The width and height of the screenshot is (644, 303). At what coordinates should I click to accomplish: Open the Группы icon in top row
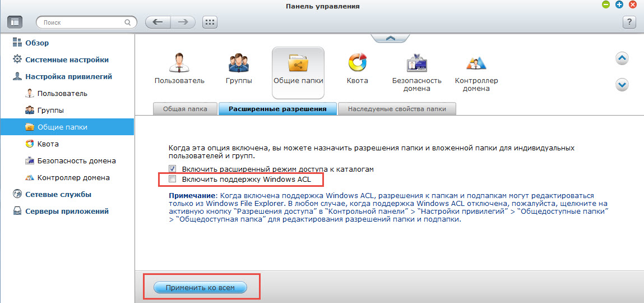239,68
